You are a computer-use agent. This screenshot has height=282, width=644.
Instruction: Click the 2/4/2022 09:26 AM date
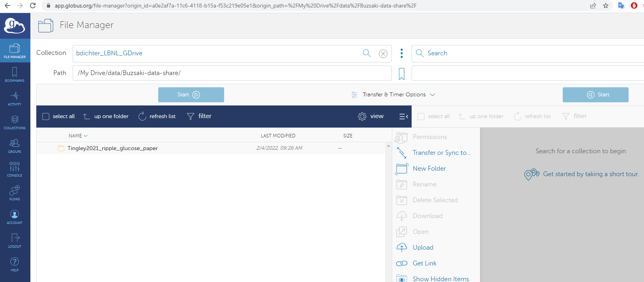click(279, 148)
